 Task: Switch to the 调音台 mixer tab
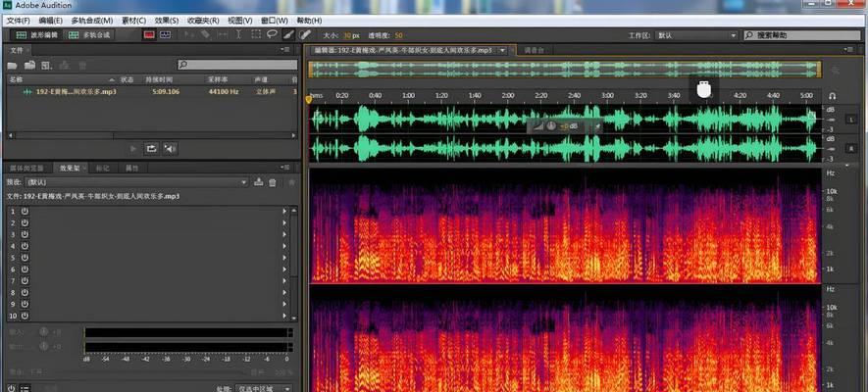click(x=534, y=50)
